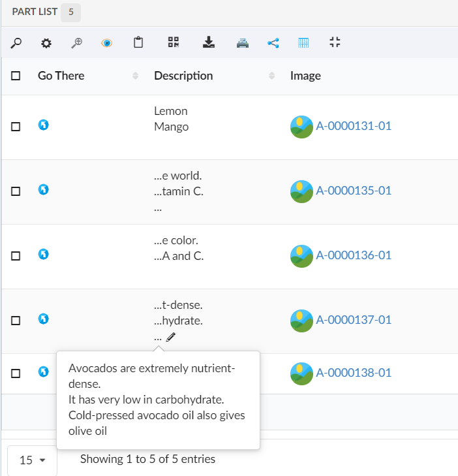
Task: Open the settings gear icon
Action: click(x=46, y=43)
